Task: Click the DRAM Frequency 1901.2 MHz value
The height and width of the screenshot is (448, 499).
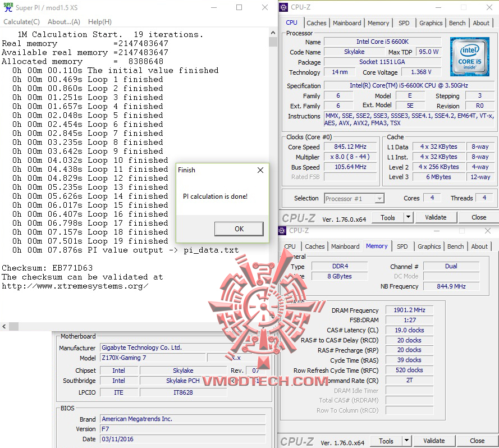Action: click(x=409, y=310)
